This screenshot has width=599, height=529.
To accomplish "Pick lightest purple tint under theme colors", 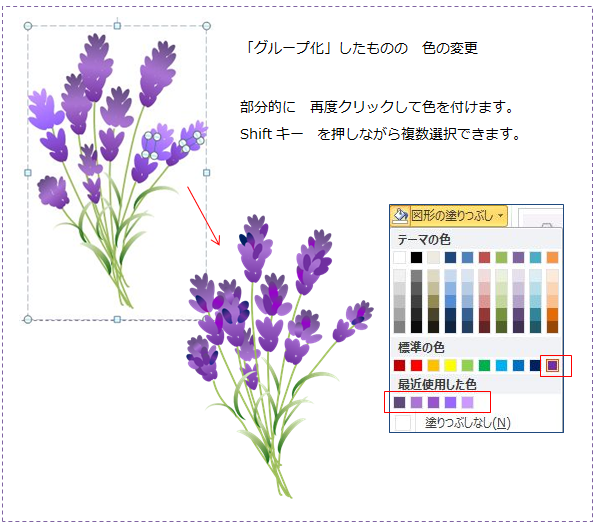I will pyautogui.click(x=518, y=276).
